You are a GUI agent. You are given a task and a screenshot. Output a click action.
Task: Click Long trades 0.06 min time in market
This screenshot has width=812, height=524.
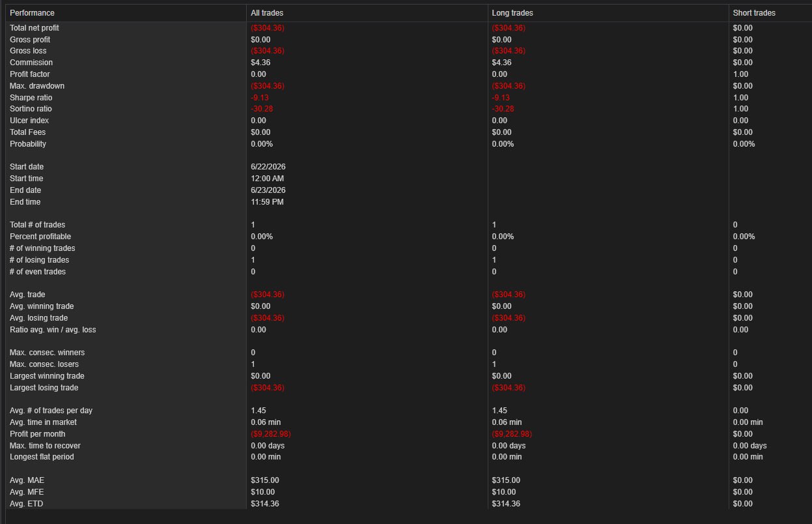tap(507, 422)
